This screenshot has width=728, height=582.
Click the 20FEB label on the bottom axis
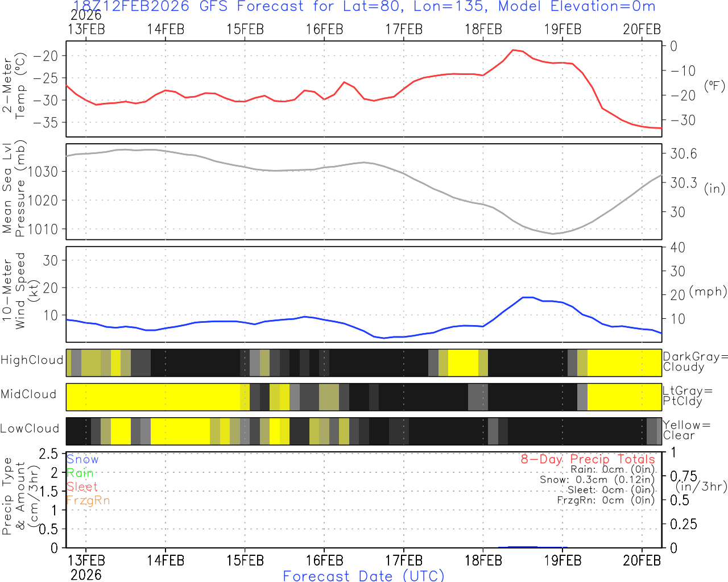click(642, 560)
